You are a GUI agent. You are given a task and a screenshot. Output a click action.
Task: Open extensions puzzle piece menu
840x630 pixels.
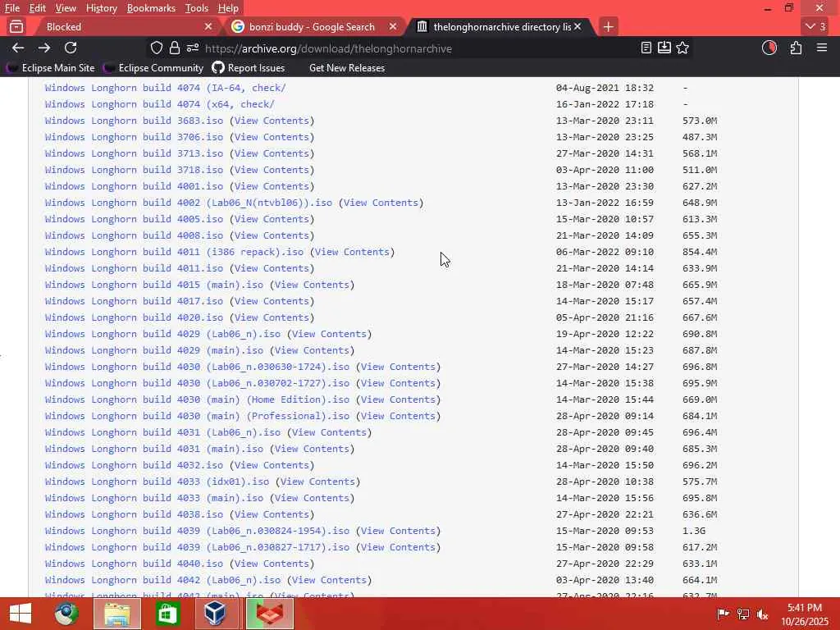(x=796, y=48)
